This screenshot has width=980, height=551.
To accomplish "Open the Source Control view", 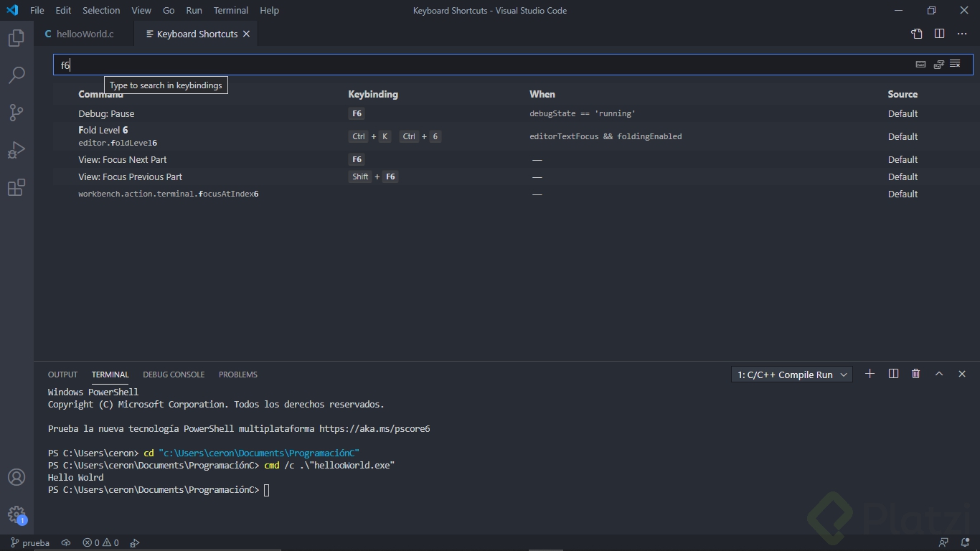I will click(17, 112).
